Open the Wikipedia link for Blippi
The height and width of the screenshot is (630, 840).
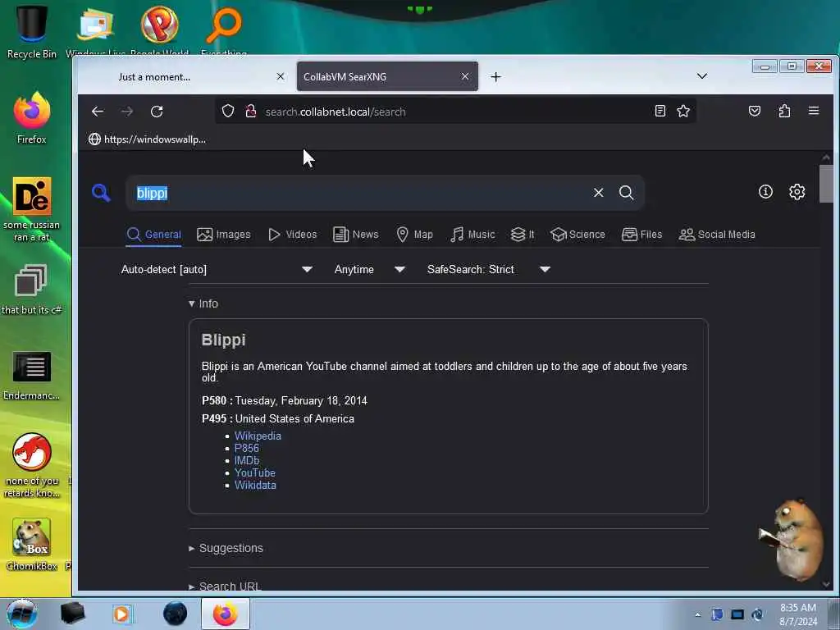(x=258, y=436)
